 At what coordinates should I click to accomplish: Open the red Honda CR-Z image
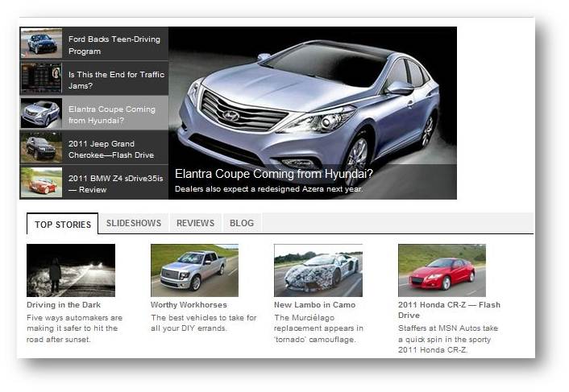coord(442,270)
